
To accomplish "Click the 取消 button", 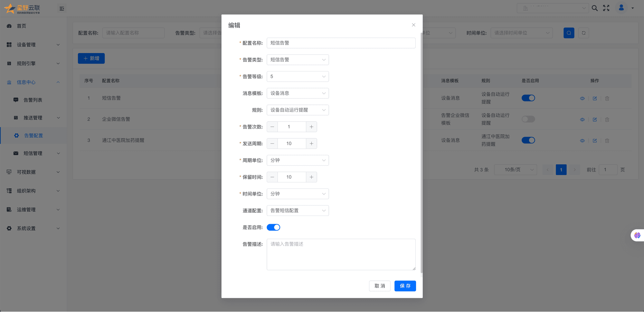I will pos(379,286).
